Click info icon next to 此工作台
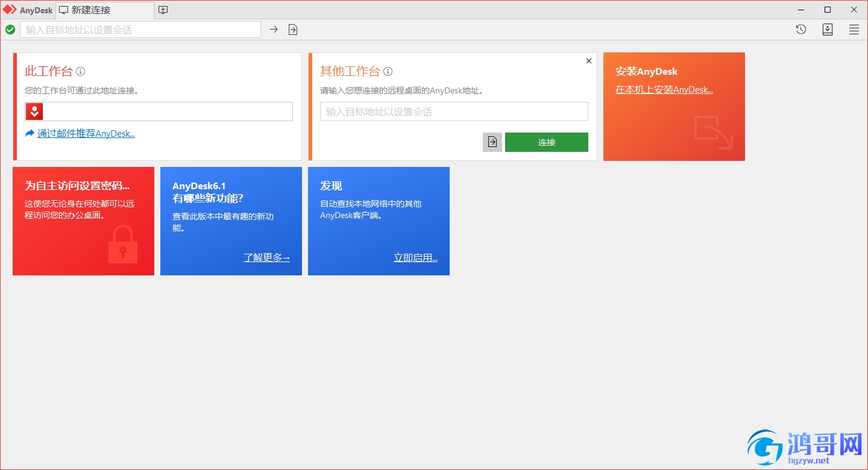The width and height of the screenshot is (868, 470). (x=81, y=72)
